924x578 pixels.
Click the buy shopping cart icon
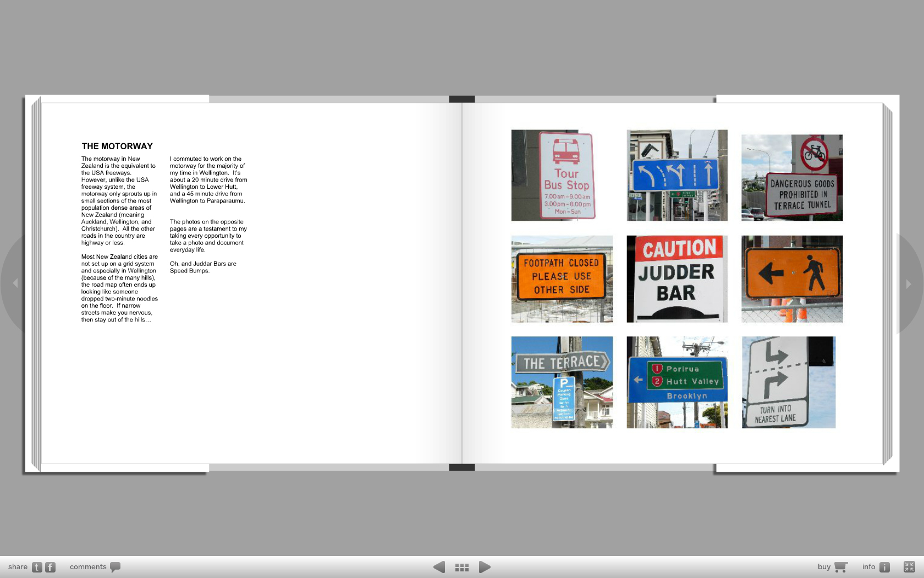coord(840,567)
